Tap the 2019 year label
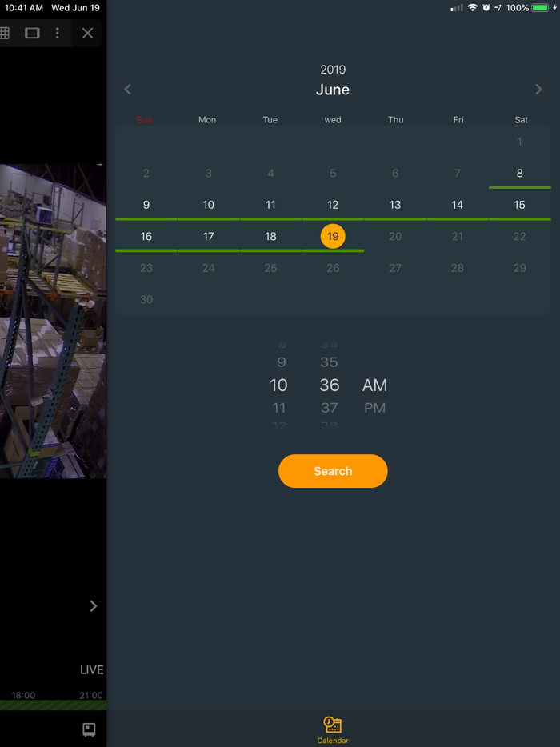Screen dimensions: 560x747 pyautogui.click(x=333, y=70)
